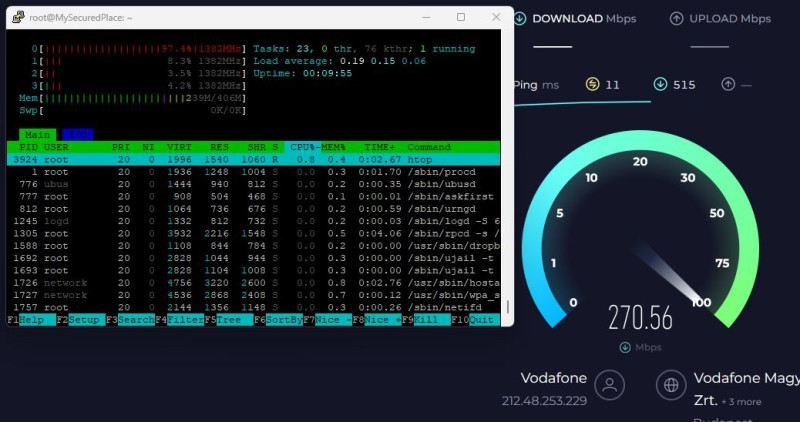Toggle F5 Tree view in htop
Image resolution: width=800 pixels, height=422 pixels.
point(229,320)
